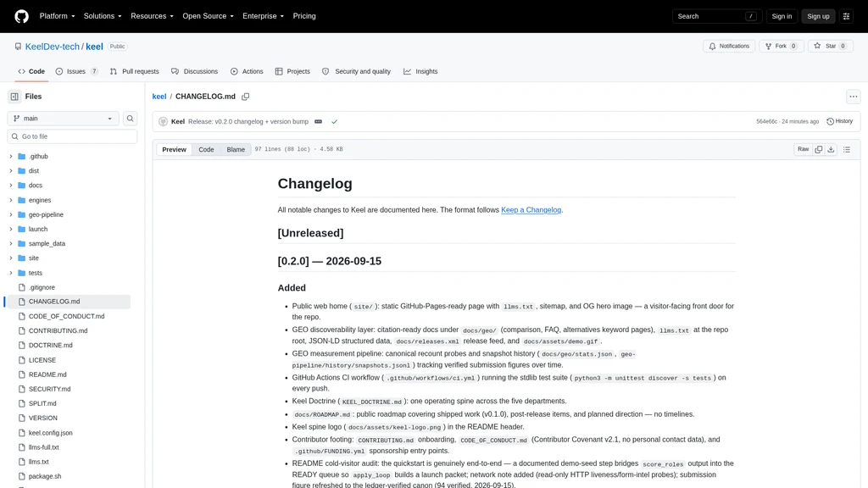Click the Sign up button
This screenshot has width=868, height=488.
[818, 16]
